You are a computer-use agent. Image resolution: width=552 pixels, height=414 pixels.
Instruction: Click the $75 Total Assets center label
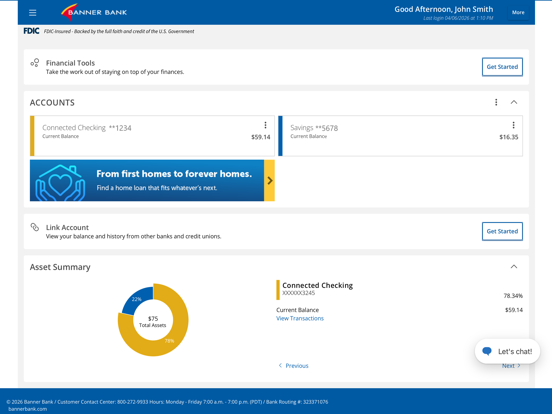(x=153, y=321)
